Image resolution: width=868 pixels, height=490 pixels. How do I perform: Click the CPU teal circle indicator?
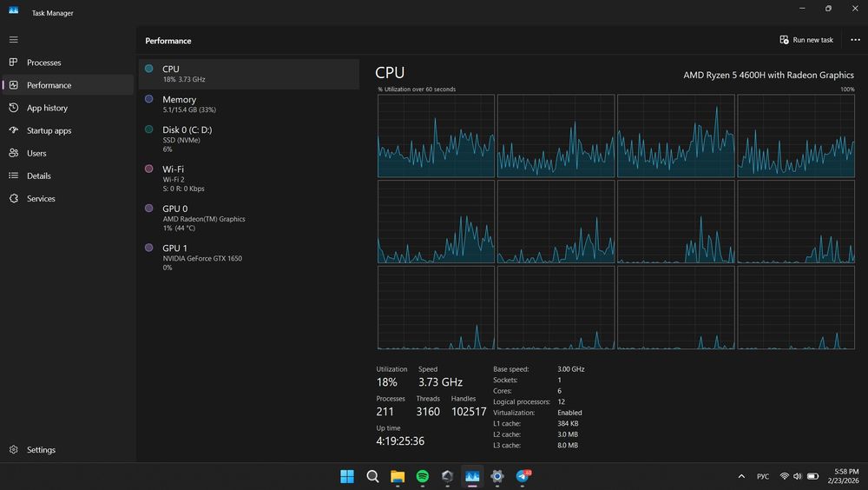tap(149, 69)
